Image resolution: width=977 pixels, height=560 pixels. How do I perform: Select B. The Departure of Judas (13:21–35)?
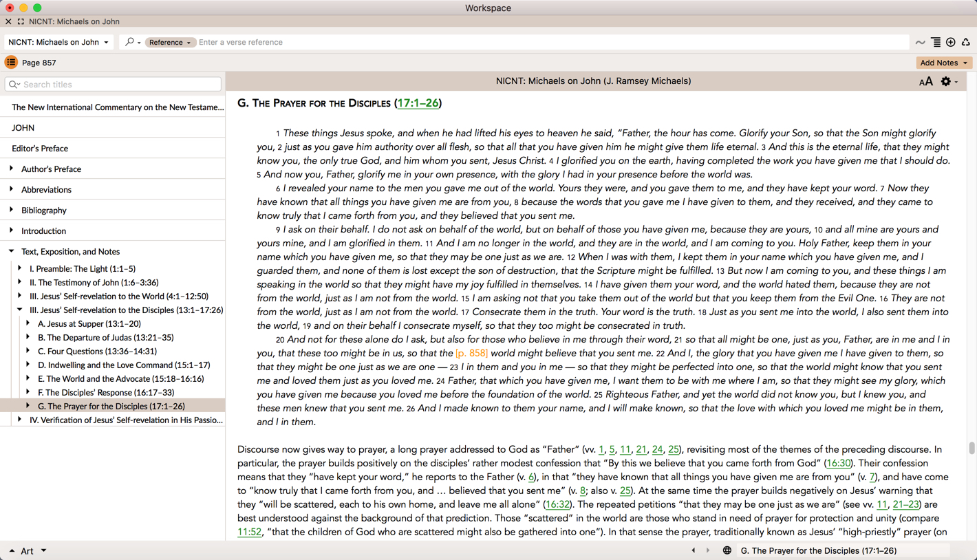coord(105,337)
